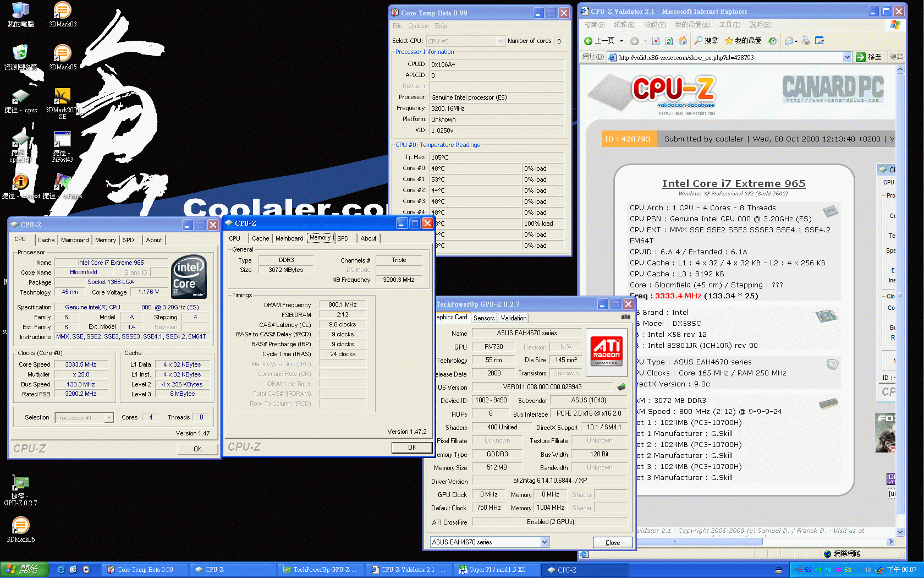Click the IE Edit page icon
Screen dimensions: 924x578
820,41
